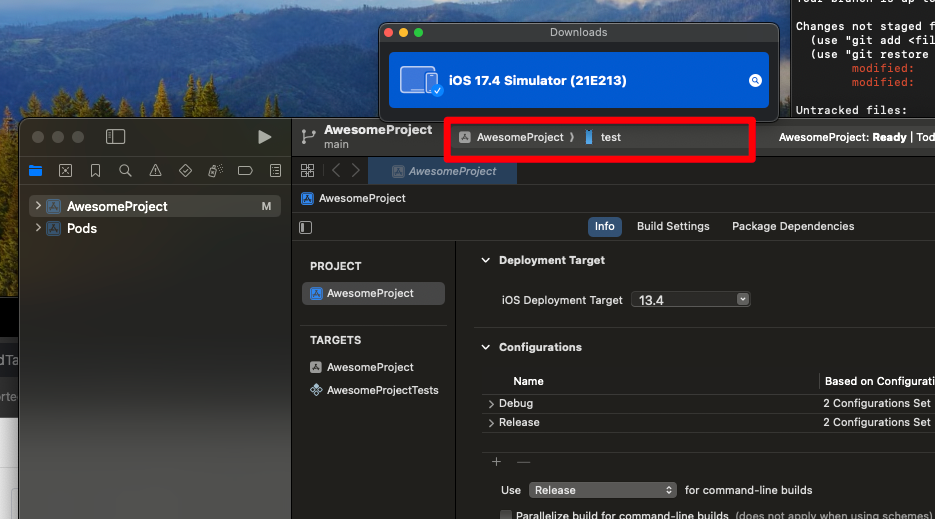Image resolution: width=935 pixels, height=519 pixels.
Task: Enable Parallelize build for command-line builds
Action: click(x=505, y=515)
